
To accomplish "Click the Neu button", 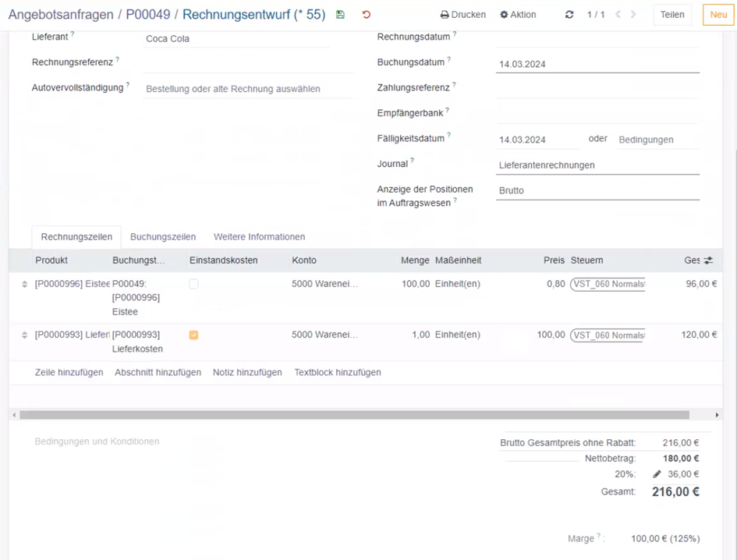I will [718, 15].
